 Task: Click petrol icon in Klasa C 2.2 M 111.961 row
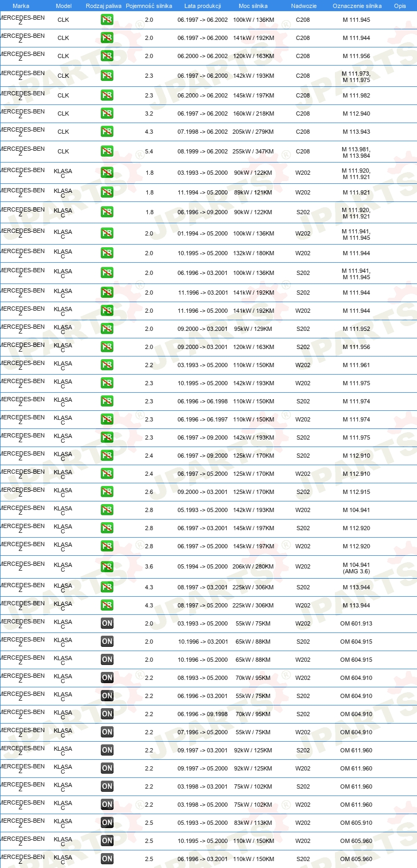(107, 365)
